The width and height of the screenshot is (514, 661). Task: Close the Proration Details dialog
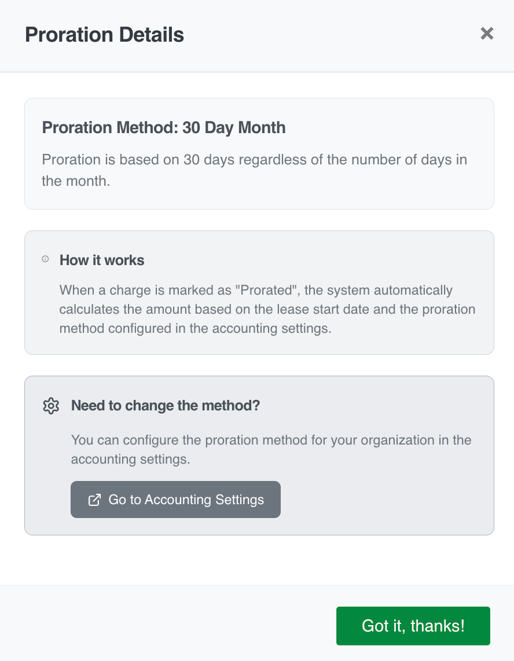pos(487,33)
